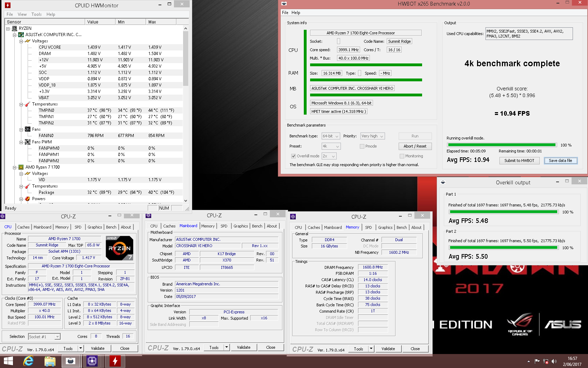This screenshot has width=588, height=368.
Task: Click HWMonitor vertical scrollbar down arrow
Action: pos(185,201)
